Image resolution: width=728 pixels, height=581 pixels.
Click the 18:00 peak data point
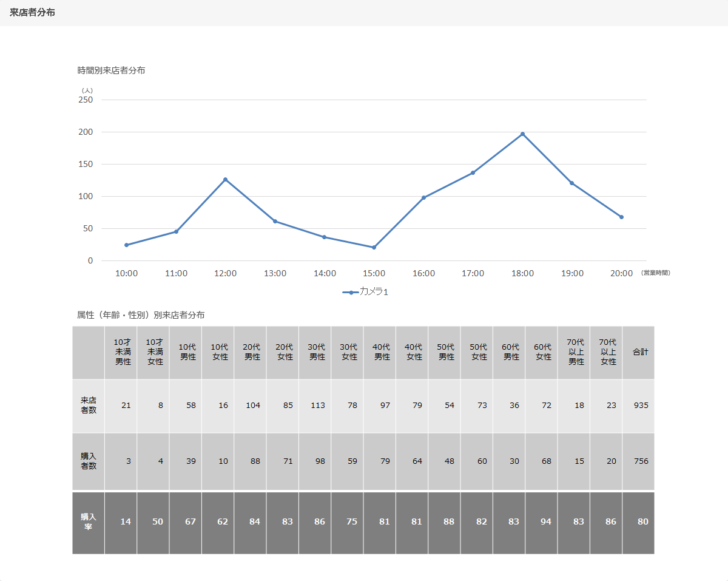(522, 134)
